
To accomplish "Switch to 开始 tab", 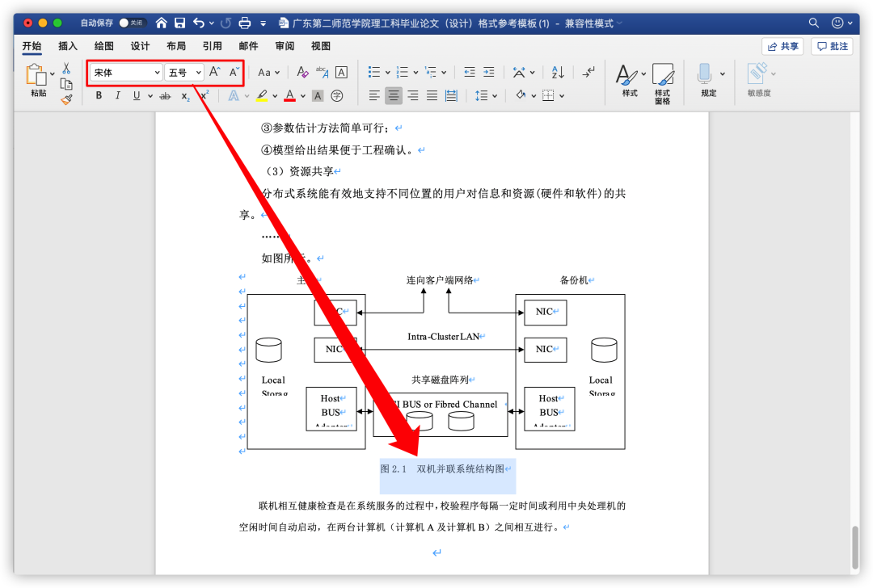I will [32, 46].
